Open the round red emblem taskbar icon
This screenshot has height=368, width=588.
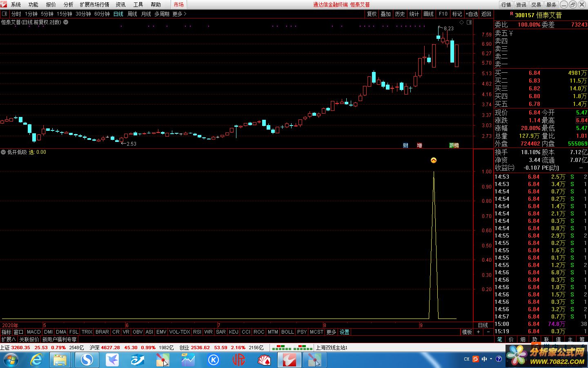tap(239, 360)
